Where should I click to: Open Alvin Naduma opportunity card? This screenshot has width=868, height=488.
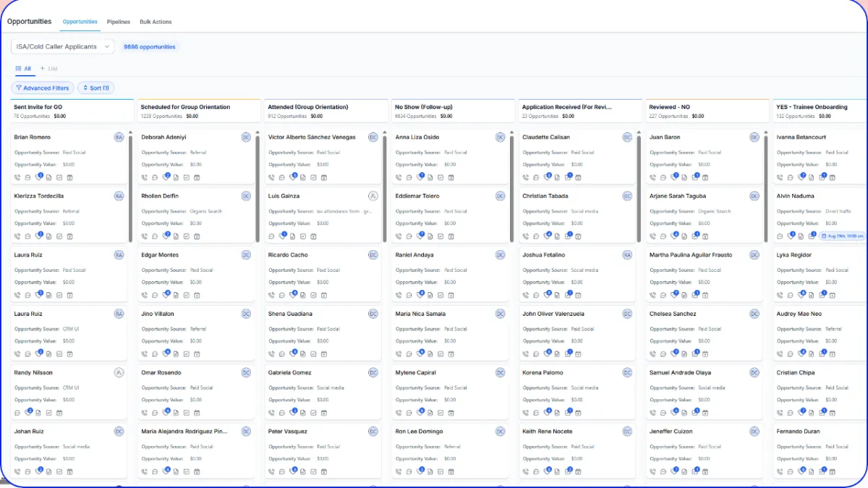[x=820, y=215]
